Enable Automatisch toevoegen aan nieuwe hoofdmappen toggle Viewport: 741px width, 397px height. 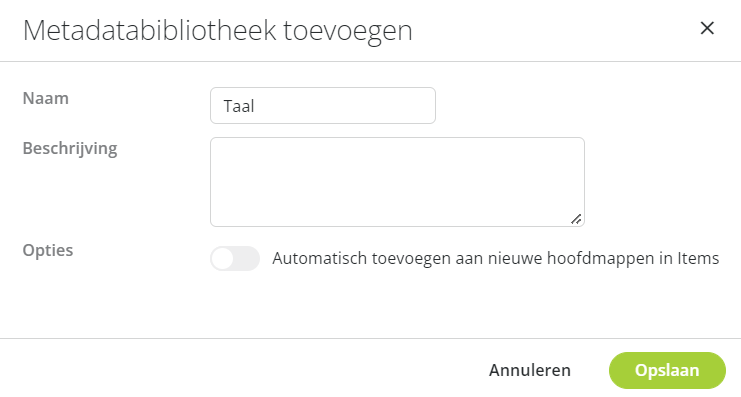[235, 259]
